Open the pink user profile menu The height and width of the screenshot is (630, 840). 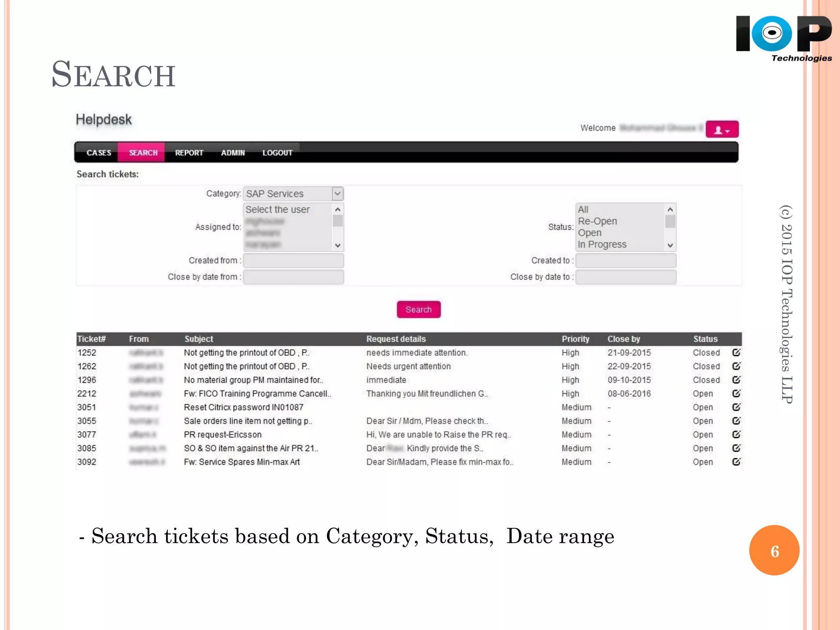coord(722,130)
